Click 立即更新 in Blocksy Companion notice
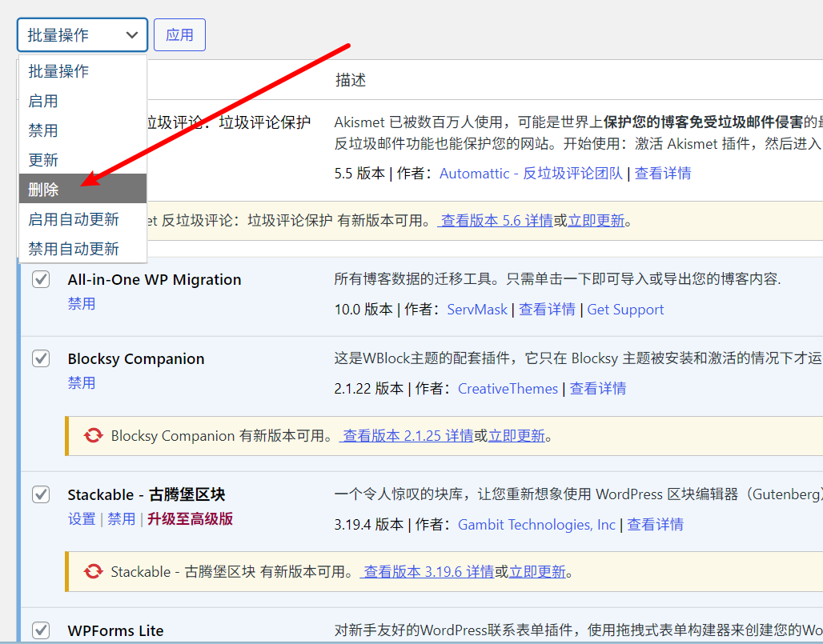Screen dimensions: 823x644 516,436
